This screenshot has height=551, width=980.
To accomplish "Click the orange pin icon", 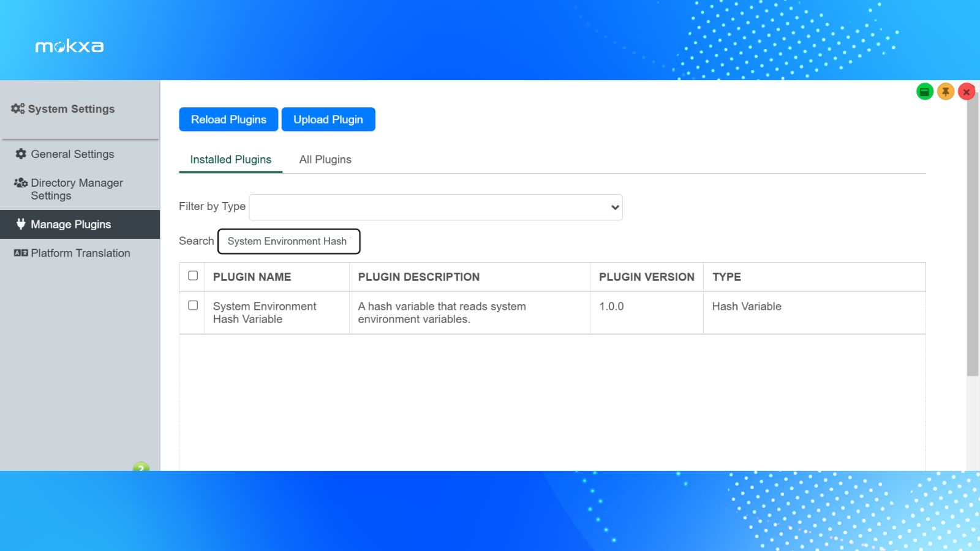I will point(946,92).
